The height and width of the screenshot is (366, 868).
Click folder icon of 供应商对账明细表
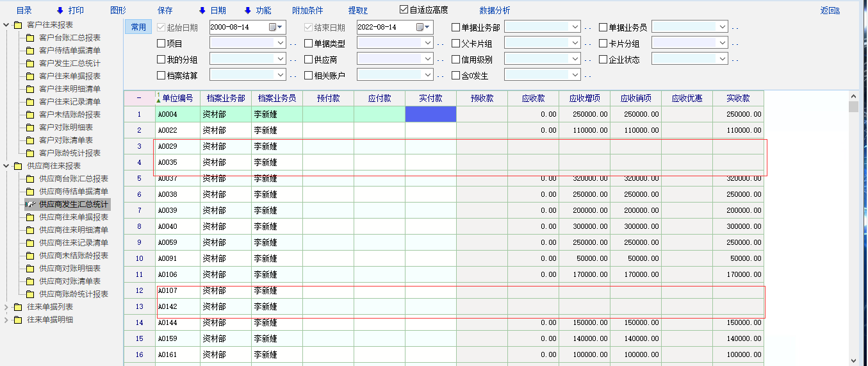(x=29, y=269)
